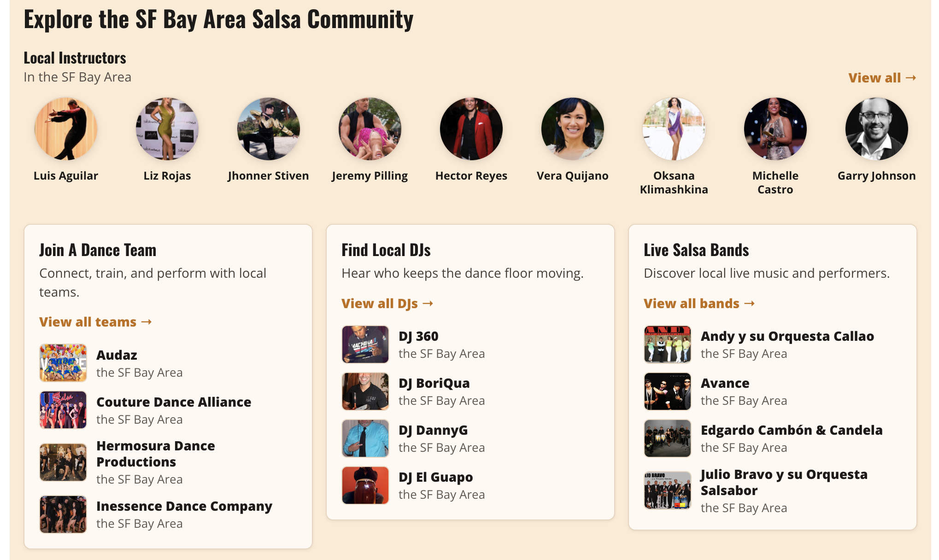Open Couture Dance Alliance team page
Image resolution: width=939 pixels, height=560 pixels.
[x=174, y=402]
